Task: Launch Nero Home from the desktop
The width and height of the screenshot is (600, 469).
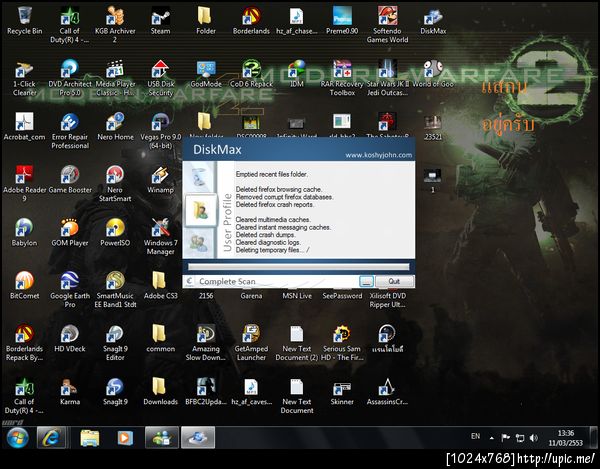Action: pyautogui.click(x=115, y=127)
